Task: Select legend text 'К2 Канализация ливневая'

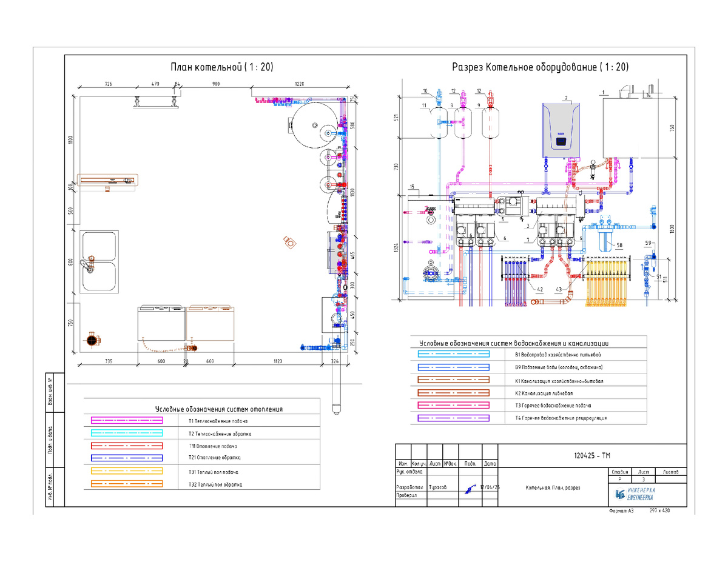Action: point(544,393)
